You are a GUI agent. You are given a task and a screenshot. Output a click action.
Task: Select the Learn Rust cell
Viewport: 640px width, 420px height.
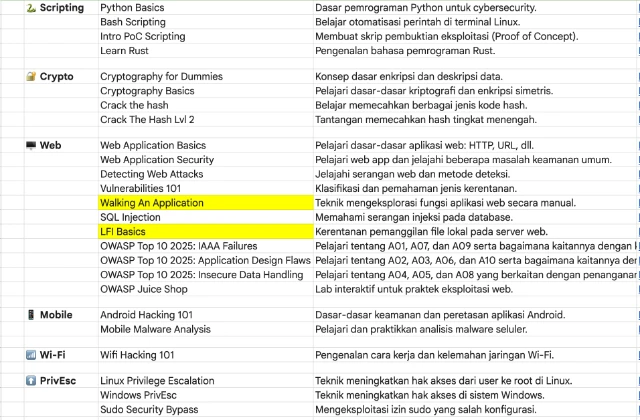206,51
